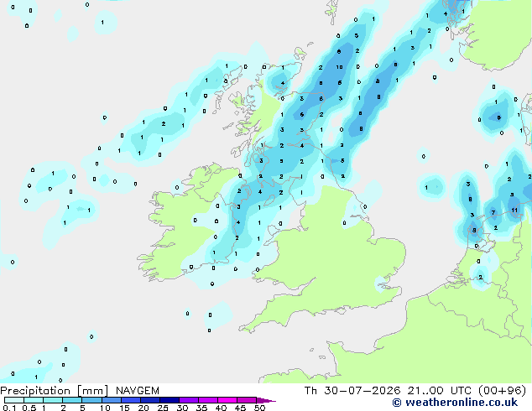The image size is (532, 411).
Task: Click the '21..00 UTC' time text
Action: pyautogui.click(x=439, y=391)
